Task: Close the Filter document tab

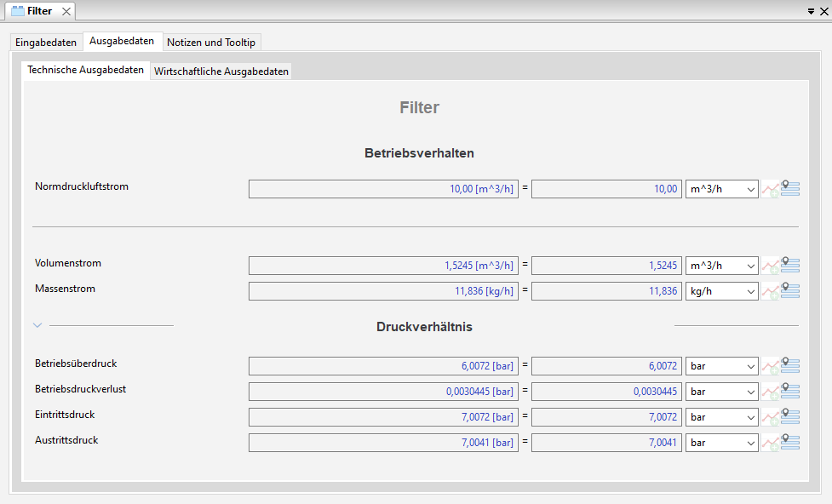Action: point(66,11)
